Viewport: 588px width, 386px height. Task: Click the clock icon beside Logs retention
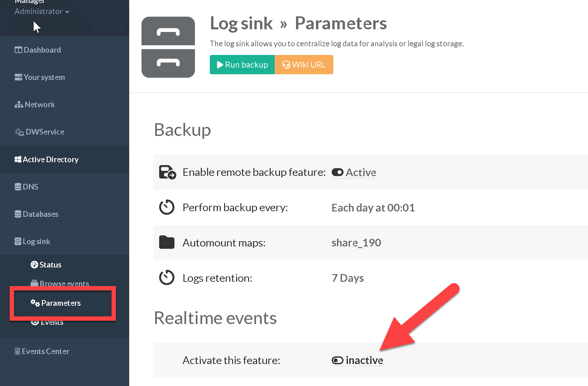click(x=167, y=278)
